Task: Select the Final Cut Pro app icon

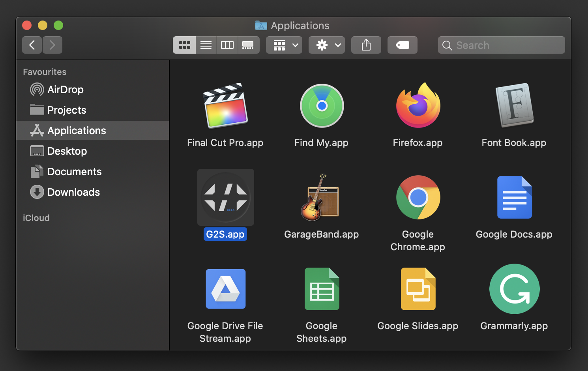Action: 225,105
